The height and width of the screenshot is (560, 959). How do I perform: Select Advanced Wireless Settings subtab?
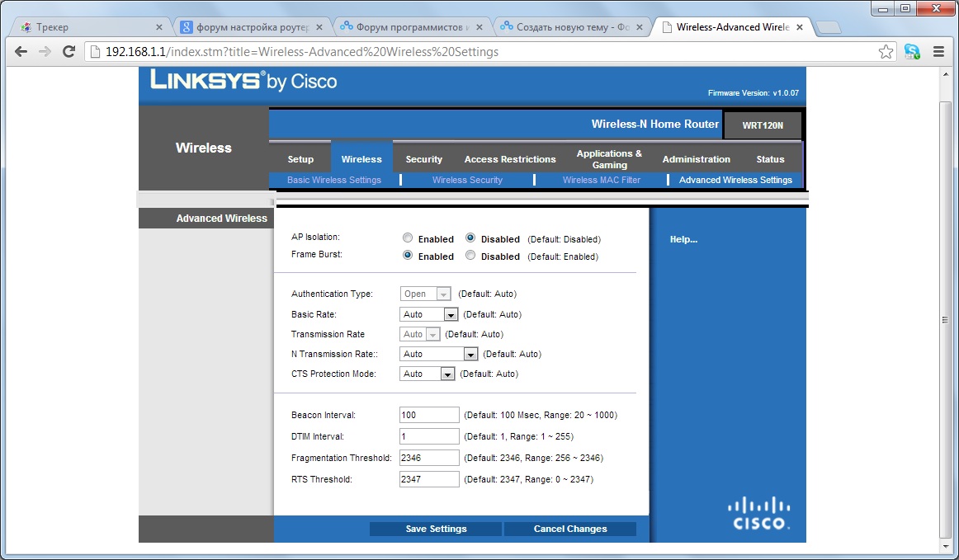click(735, 180)
